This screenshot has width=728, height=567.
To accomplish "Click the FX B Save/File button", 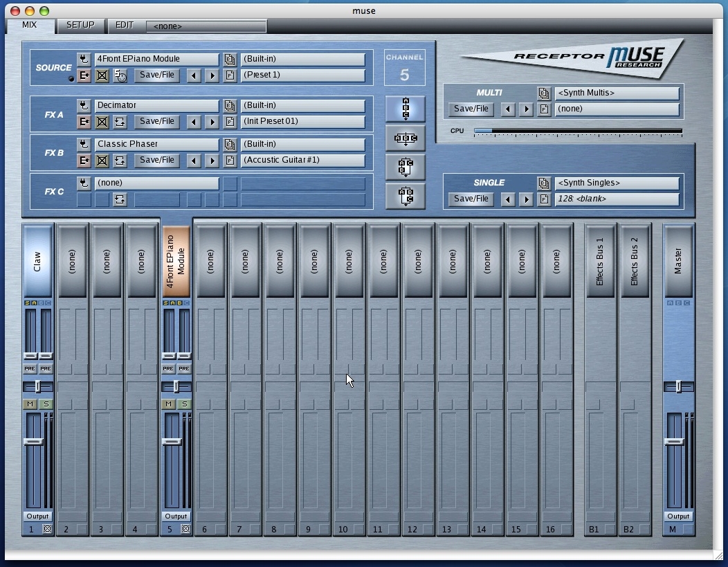I will [x=157, y=161].
